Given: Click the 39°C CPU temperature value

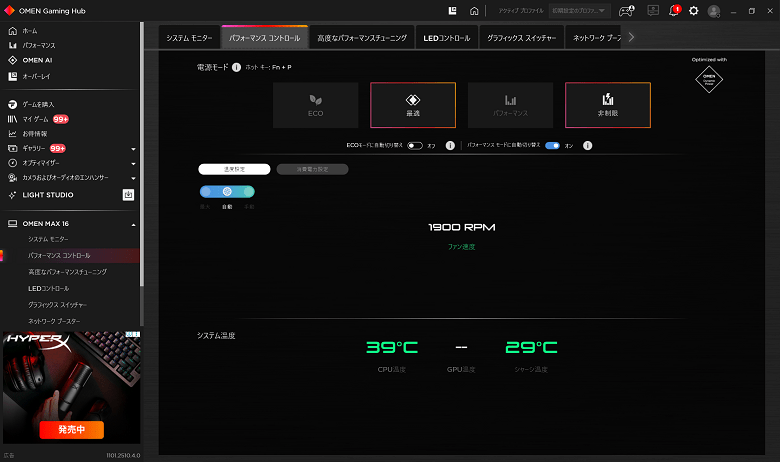Looking at the screenshot, I should pos(392,347).
